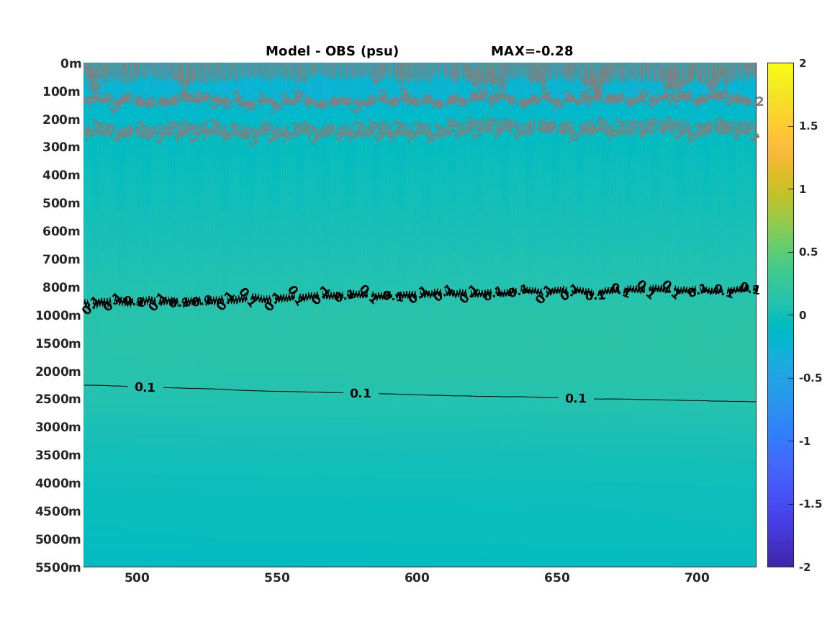Click the colorbar tick label '1.5'

pyautogui.click(x=808, y=126)
